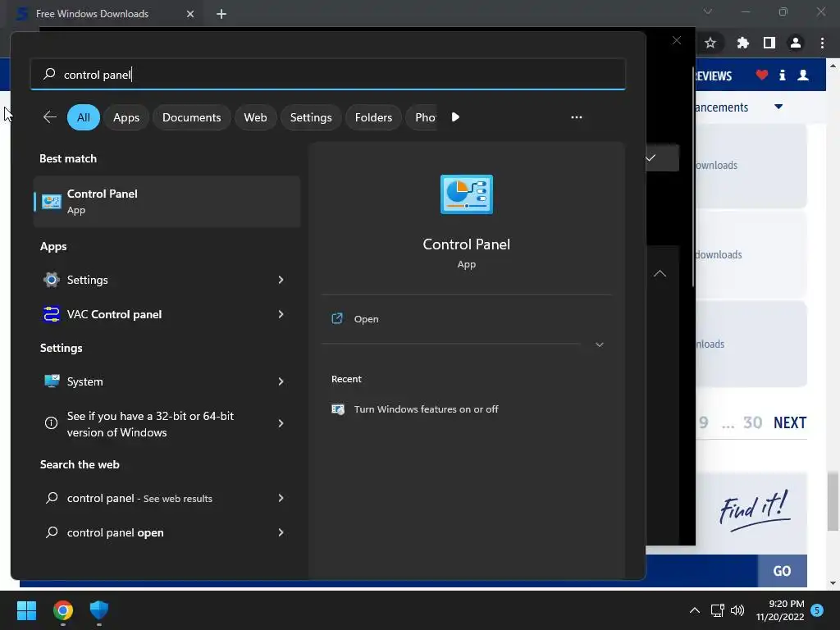Open the Chrome profile avatar icon
840x630 pixels.
pyautogui.click(x=796, y=43)
